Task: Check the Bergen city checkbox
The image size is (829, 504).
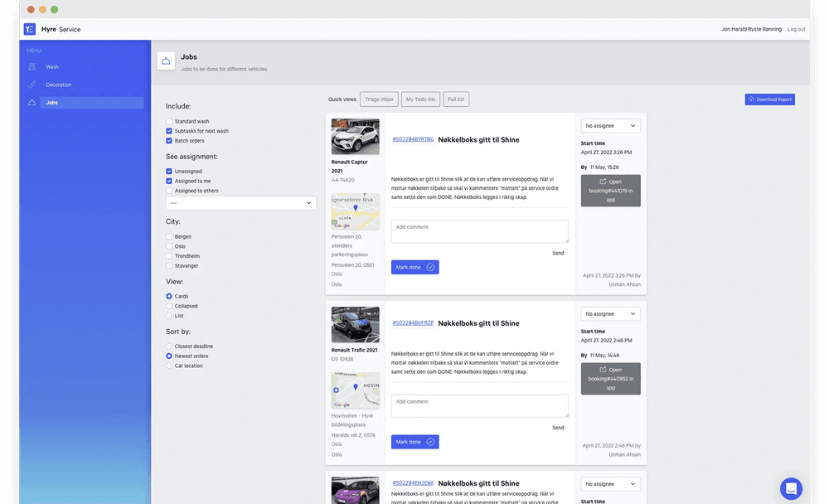Action: (169, 236)
